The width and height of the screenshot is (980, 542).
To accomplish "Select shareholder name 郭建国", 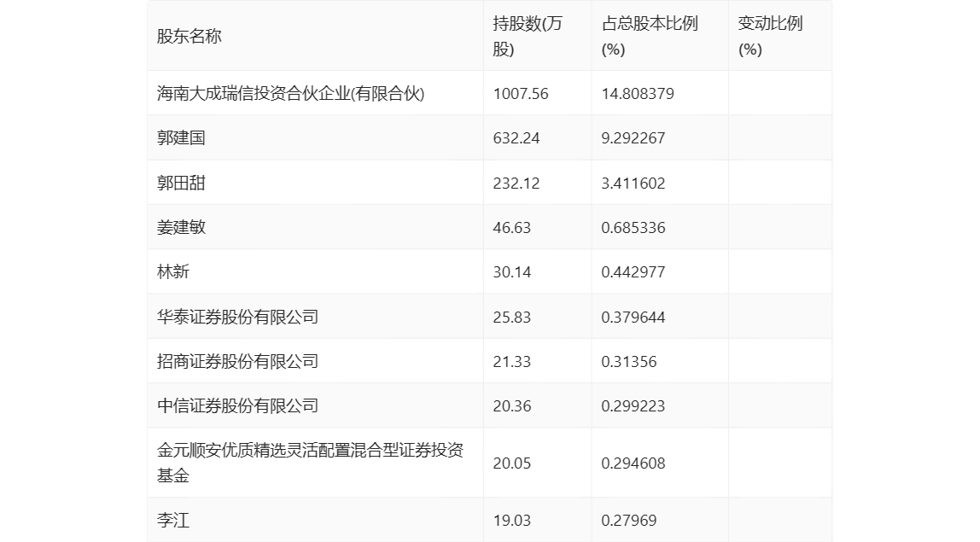I will [x=181, y=138].
